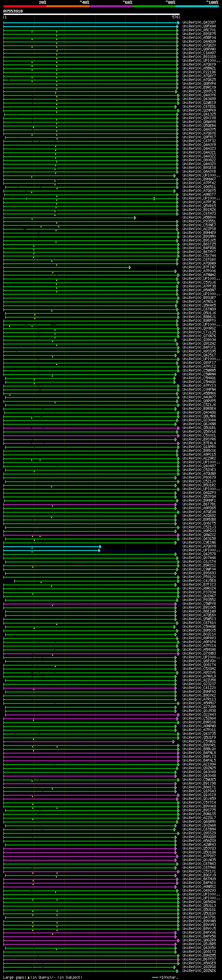Screen dimensions: 222x980
Task: Click the cyan ~100% legend color segment
Action: [197, 6]
